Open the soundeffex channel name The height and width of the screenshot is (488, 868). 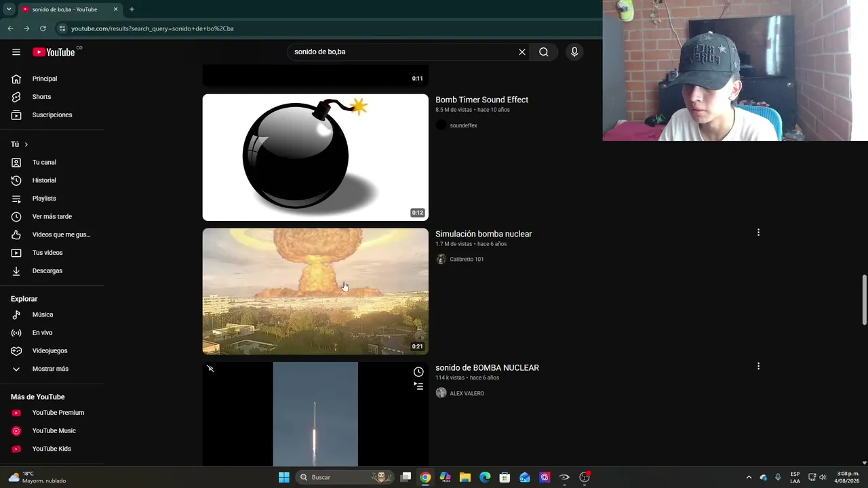click(x=463, y=125)
